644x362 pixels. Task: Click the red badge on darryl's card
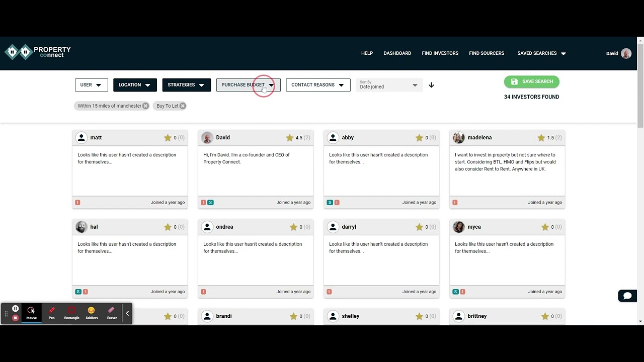(329, 292)
